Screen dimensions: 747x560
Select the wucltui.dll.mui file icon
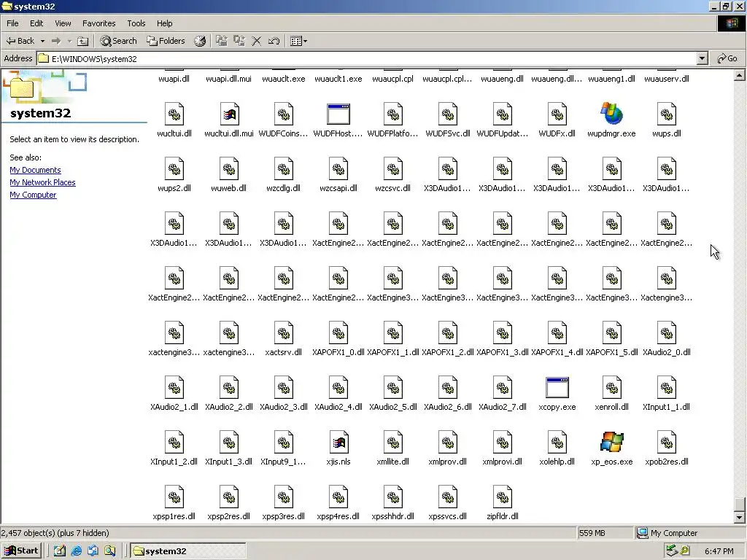pyautogui.click(x=228, y=114)
